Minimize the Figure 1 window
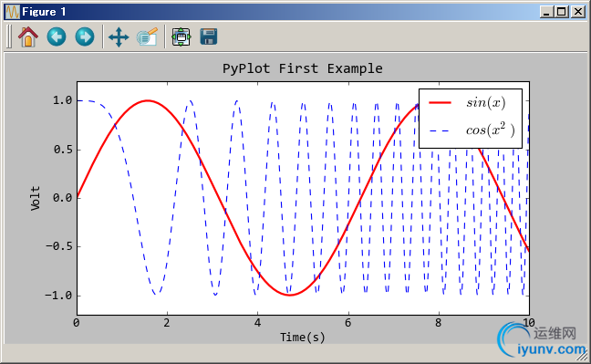Image resolution: width=591 pixels, height=364 pixels. pyautogui.click(x=546, y=12)
